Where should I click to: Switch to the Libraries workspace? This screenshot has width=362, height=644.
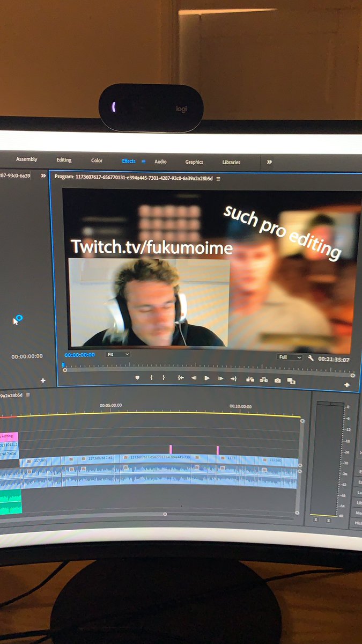[231, 162]
